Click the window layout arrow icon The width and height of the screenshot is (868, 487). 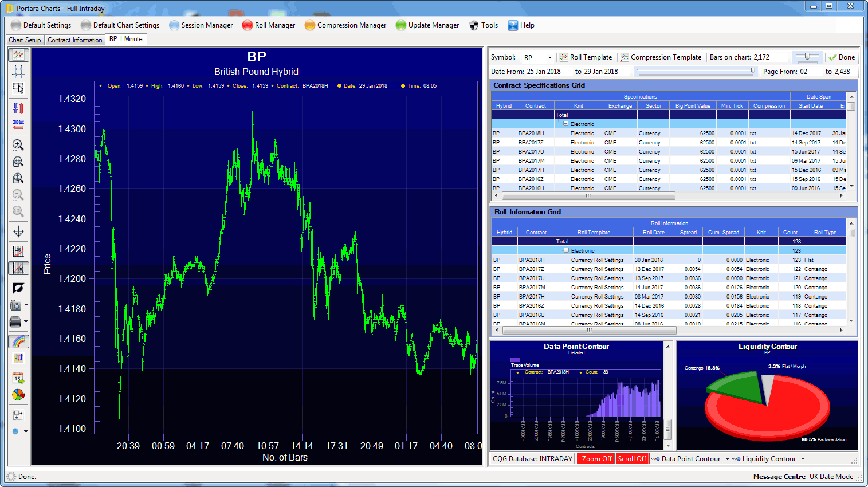(18, 415)
